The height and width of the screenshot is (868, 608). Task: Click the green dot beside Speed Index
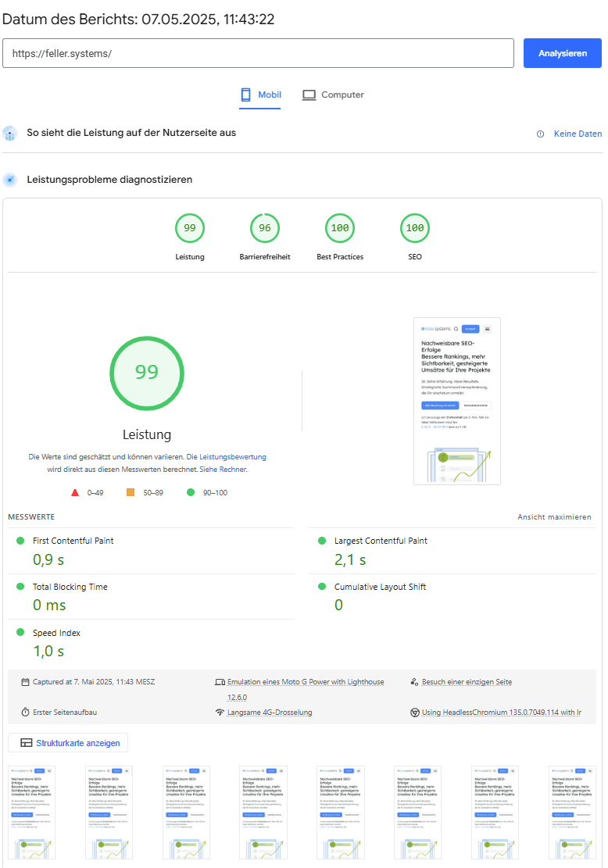coord(20,632)
